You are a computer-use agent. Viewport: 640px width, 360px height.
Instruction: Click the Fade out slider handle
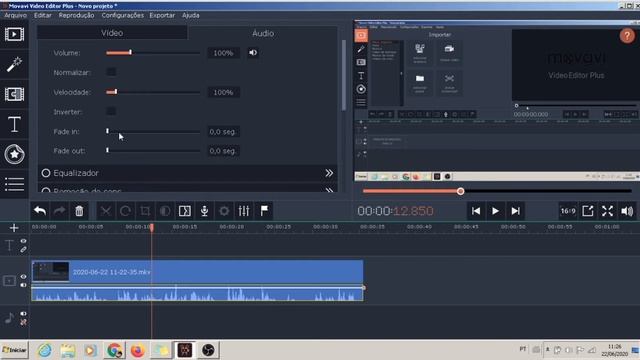[x=107, y=150]
